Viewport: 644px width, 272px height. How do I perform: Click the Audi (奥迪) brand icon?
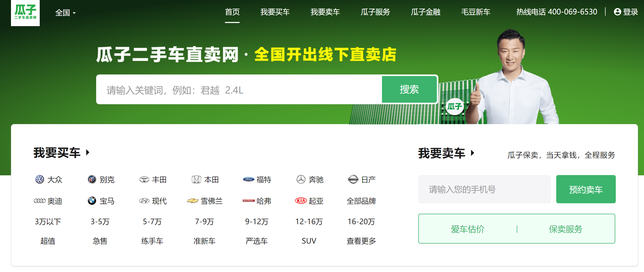pos(39,201)
